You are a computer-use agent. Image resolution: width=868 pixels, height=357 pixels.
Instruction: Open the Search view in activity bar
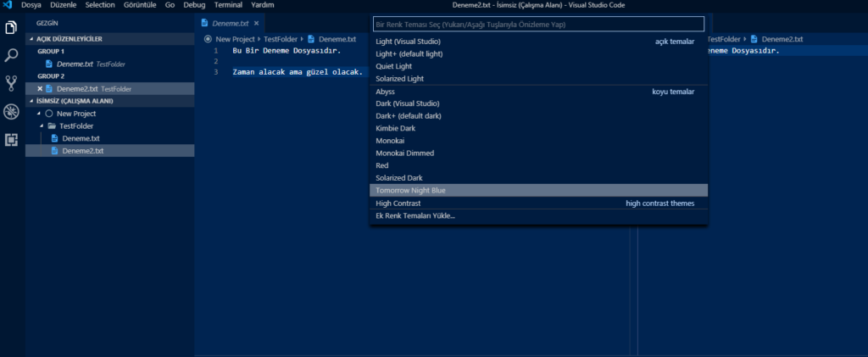[x=11, y=55]
